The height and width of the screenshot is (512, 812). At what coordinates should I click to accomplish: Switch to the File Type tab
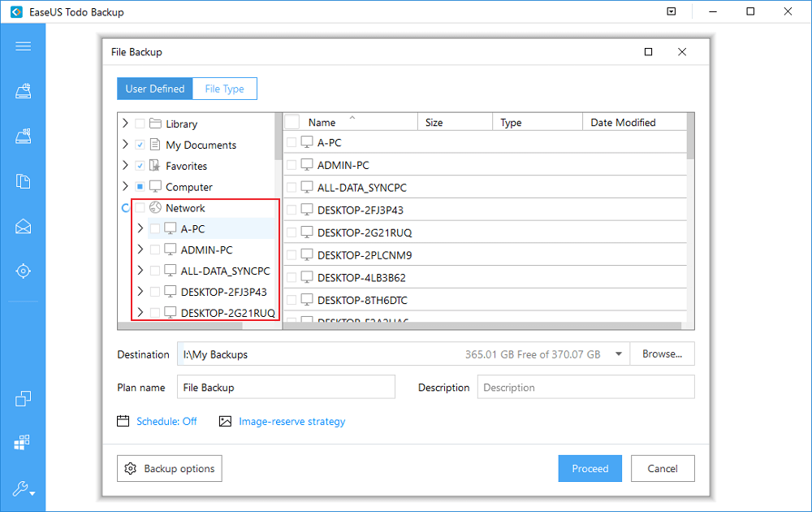[x=224, y=89]
